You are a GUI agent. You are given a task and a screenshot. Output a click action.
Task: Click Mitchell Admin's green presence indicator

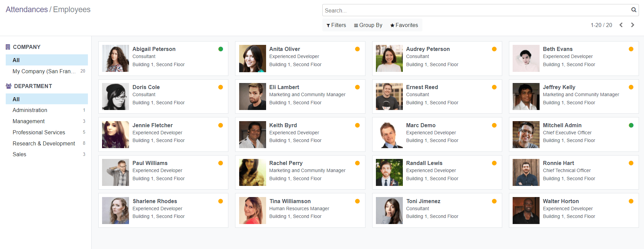pyautogui.click(x=631, y=126)
